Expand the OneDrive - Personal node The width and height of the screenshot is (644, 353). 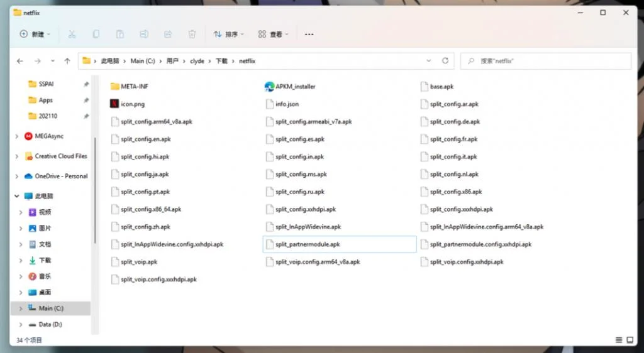tap(17, 176)
